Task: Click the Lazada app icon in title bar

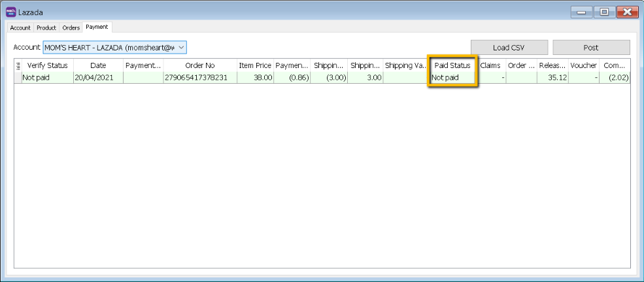Action: pyautogui.click(x=10, y=11)
